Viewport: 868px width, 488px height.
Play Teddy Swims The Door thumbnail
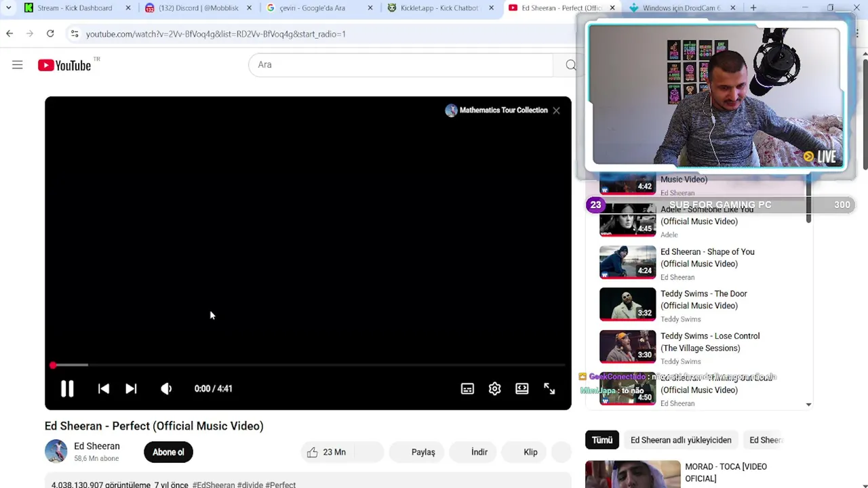627,304
